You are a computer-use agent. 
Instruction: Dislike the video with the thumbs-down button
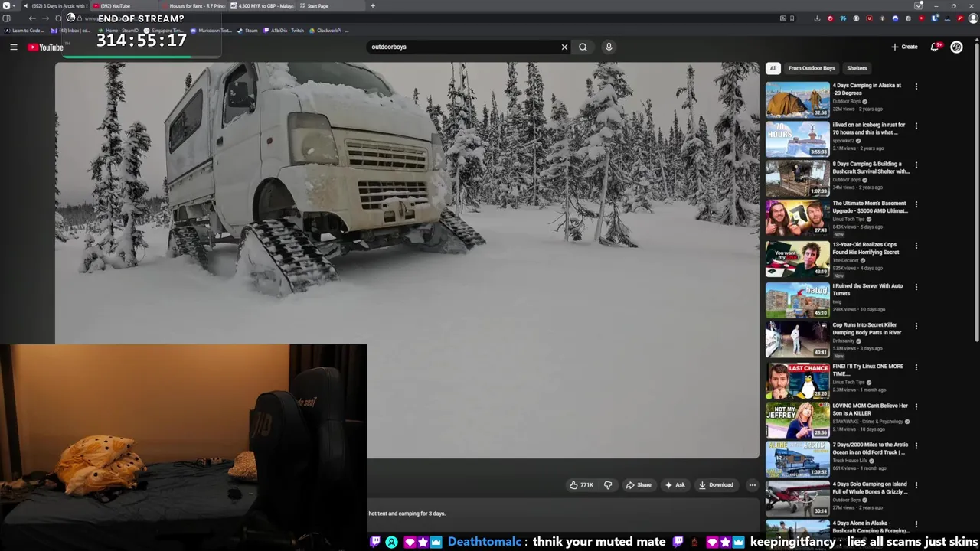click(x=608, y=484)
